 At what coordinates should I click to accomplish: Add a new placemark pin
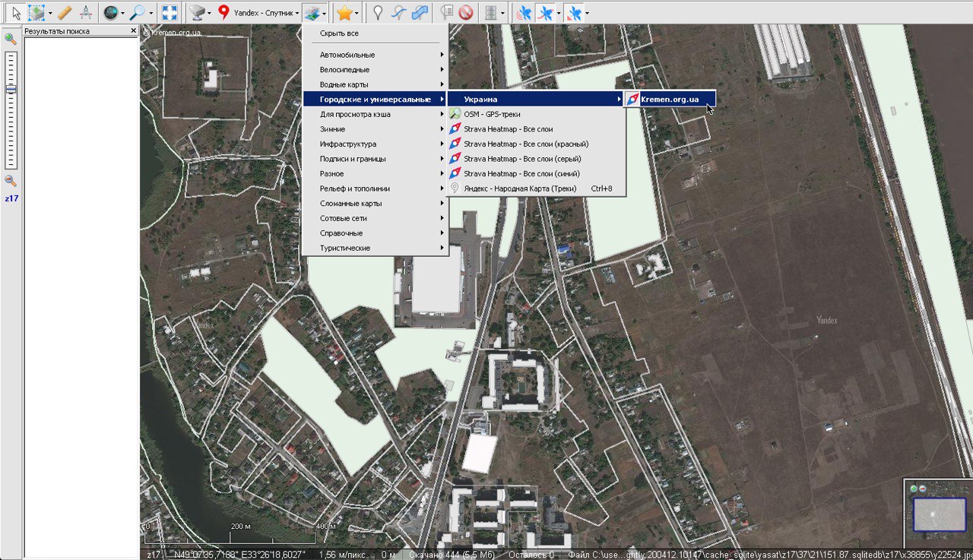click(378, 12)
